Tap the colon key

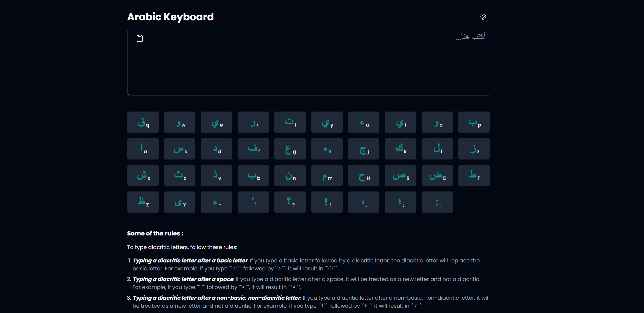coord(437,202)
